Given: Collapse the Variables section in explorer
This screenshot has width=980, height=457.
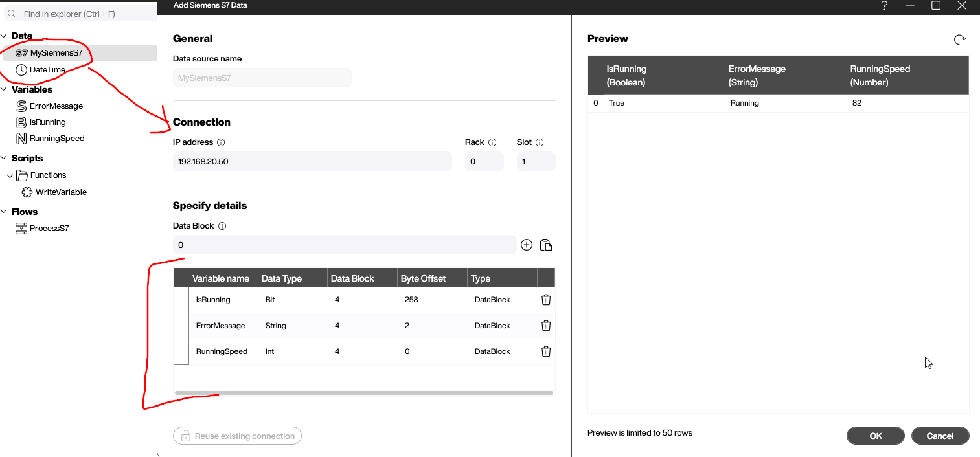Looking at the screenshot, I should [x=5, y=90].
